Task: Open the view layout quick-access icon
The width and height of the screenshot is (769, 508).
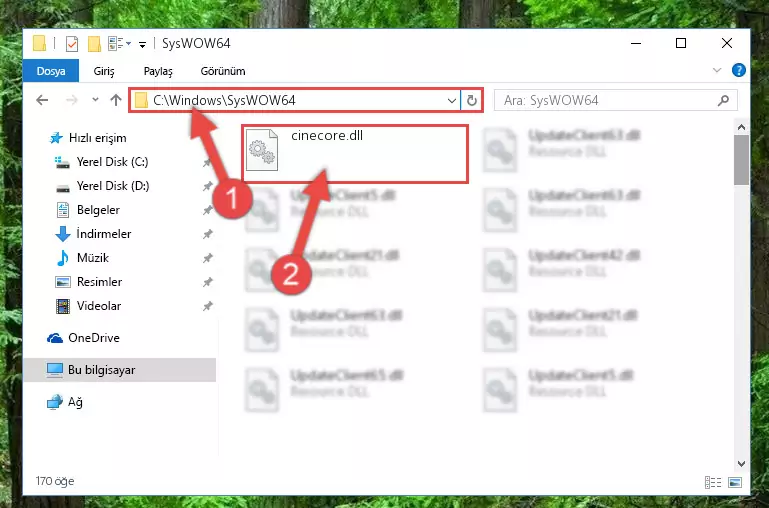Action: tap(116, 44)
